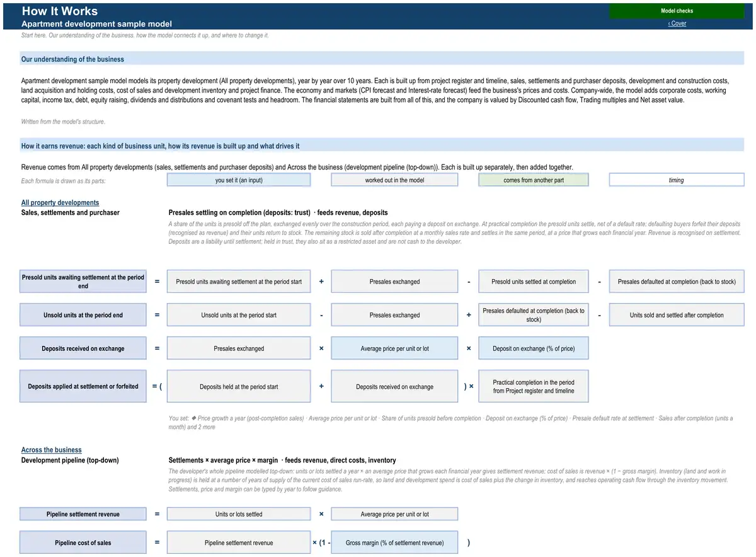Click the Pipeline cost of sales label
Image resolution: width=756 pixels, height=557 pixels.
[83, 543]
